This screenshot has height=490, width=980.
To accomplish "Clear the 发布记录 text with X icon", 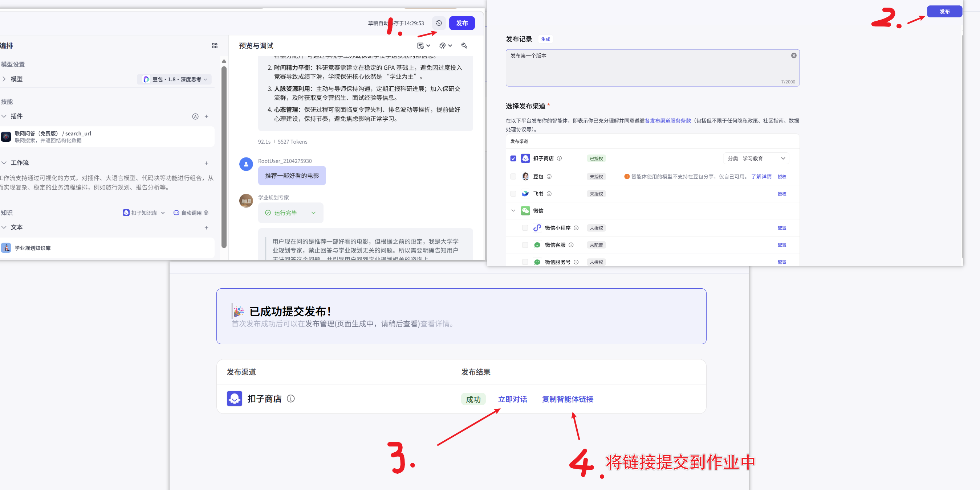I will tap(794, 55).
